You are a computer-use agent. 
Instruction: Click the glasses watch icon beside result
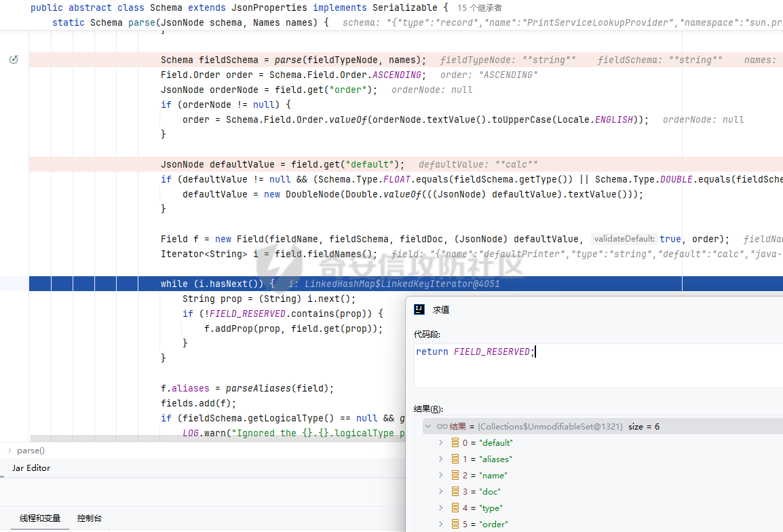click(442, 427)
